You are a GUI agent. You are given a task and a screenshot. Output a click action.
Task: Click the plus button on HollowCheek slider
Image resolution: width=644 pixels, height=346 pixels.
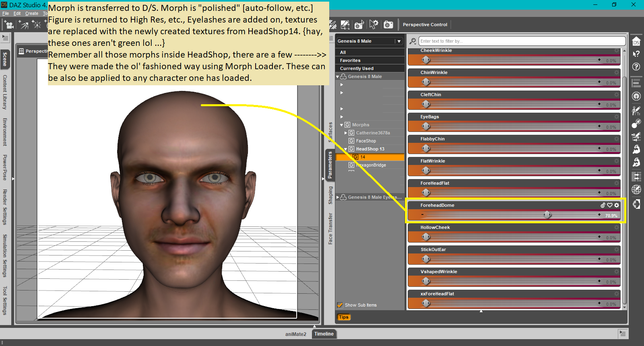pyautogui.click(x=599, y=237)
